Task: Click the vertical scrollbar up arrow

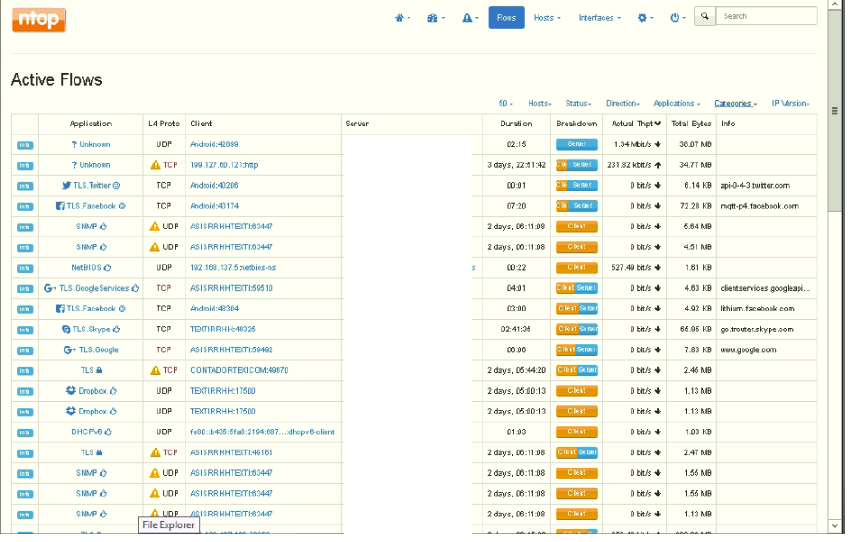Action: pos(835,4)
